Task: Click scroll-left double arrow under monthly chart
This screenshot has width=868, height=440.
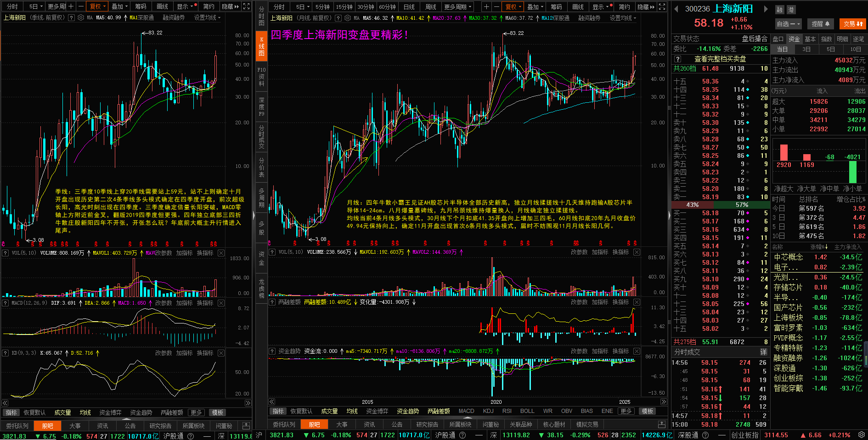Action: coord(272,402)
